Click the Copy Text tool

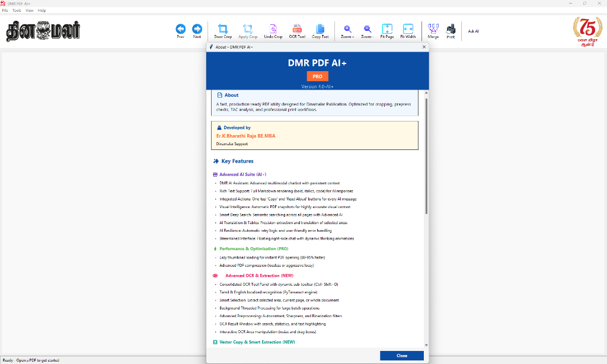pos(320,31)
